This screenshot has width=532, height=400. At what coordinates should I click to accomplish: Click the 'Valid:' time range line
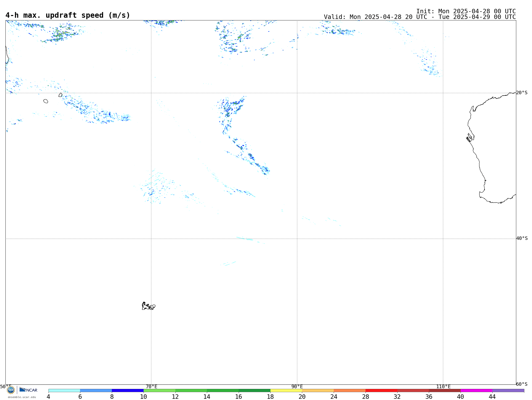(420, 17)
